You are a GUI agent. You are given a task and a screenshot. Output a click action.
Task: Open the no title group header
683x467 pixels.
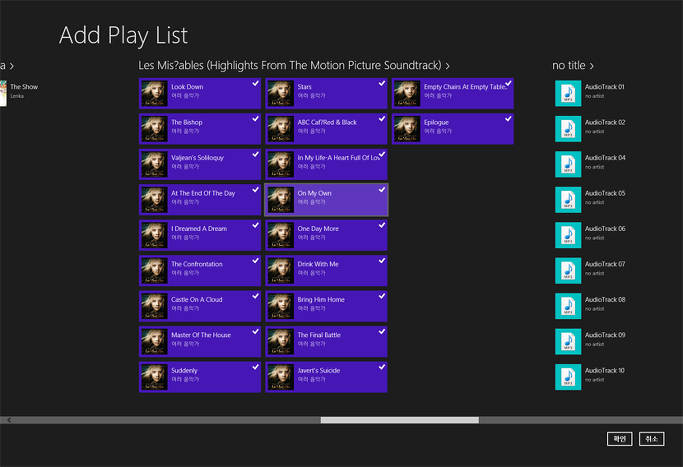tap(568, 65)
